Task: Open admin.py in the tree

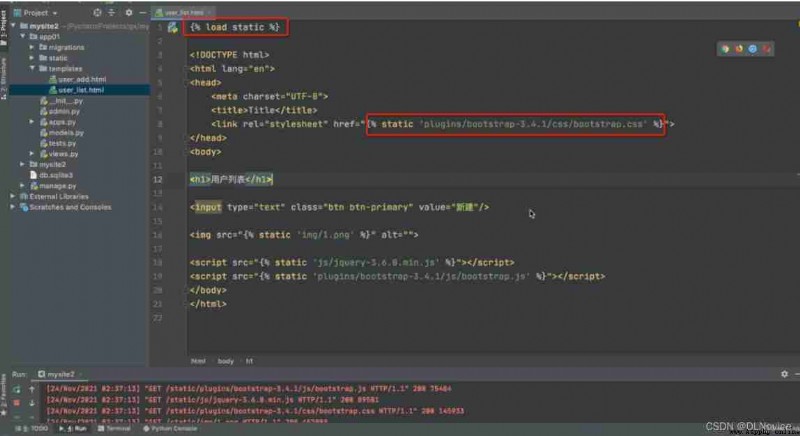Action: point(60,111)
